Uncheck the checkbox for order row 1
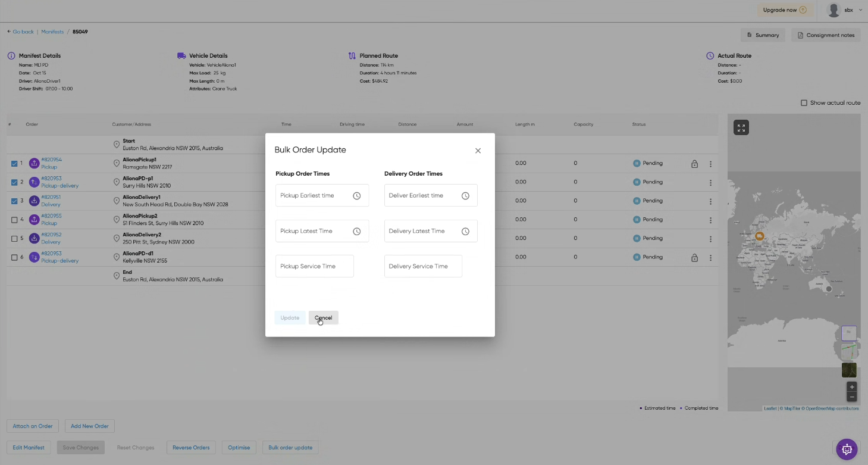The image size is (868, 465). [14, 164]
